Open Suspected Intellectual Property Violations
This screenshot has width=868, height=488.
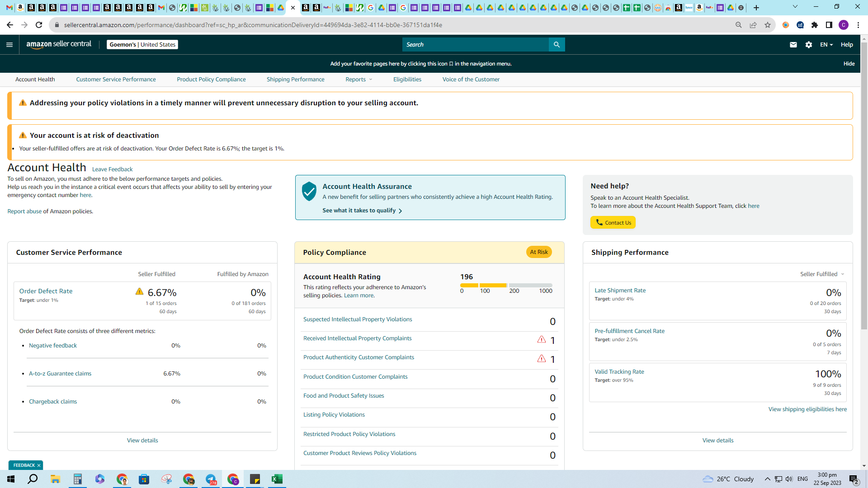coord(358,319)
